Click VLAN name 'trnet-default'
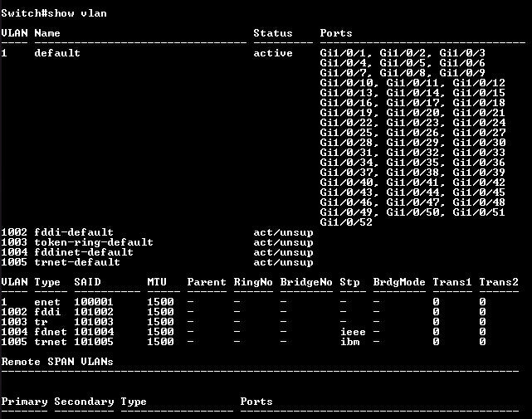The height and width of the screenshot is (419, 532). click(x=77, y=262)
